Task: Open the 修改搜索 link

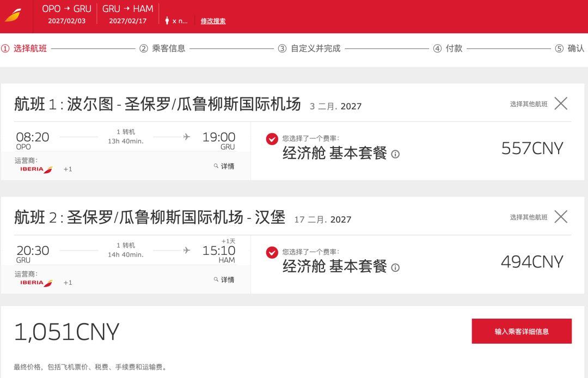Action: pyautogui.click(x=213, y=21)
